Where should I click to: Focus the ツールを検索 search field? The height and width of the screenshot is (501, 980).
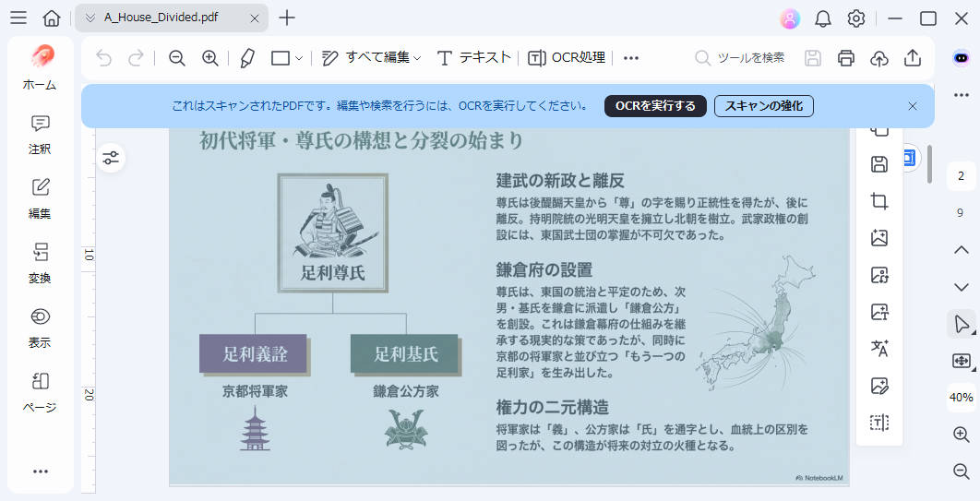[x=739, y=58]
